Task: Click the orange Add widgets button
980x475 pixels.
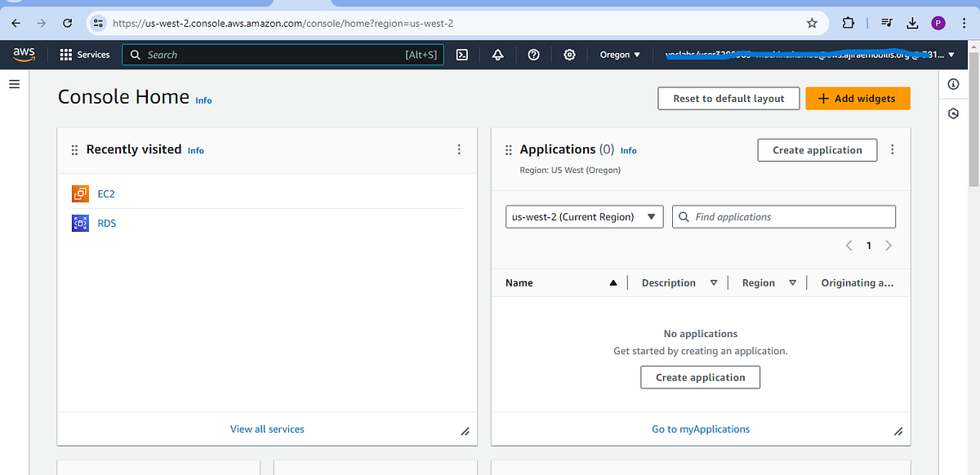Action: (857, 98)
